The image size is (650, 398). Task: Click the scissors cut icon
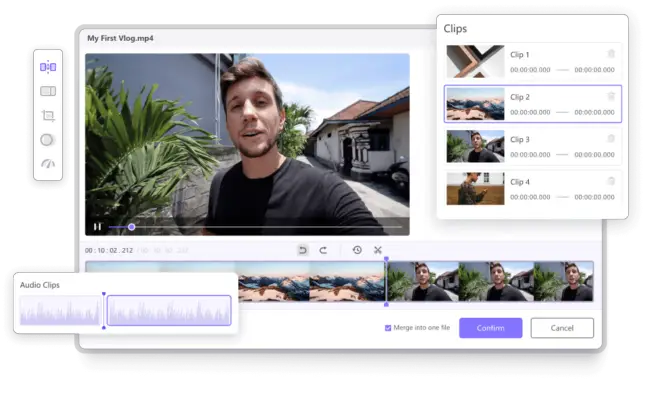378,250
